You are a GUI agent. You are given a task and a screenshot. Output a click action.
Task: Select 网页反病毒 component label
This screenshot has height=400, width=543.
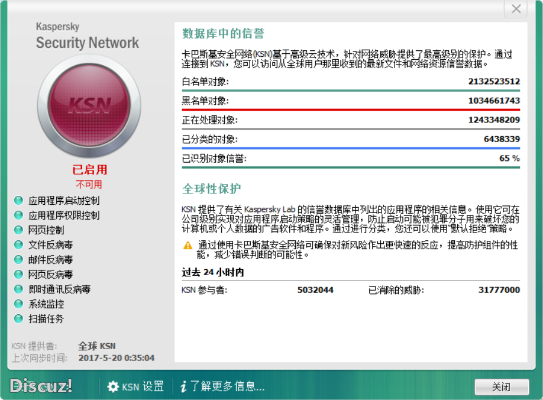51,275
